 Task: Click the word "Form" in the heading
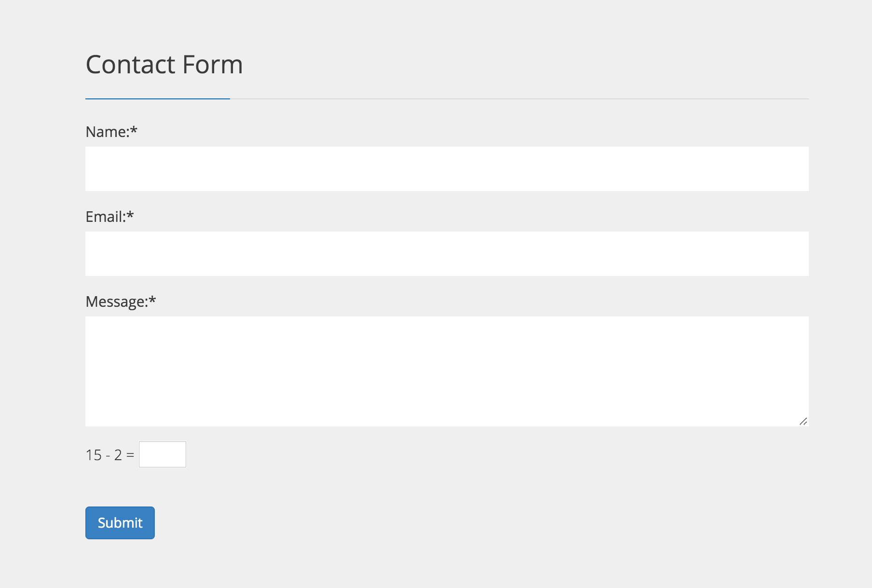213,65
